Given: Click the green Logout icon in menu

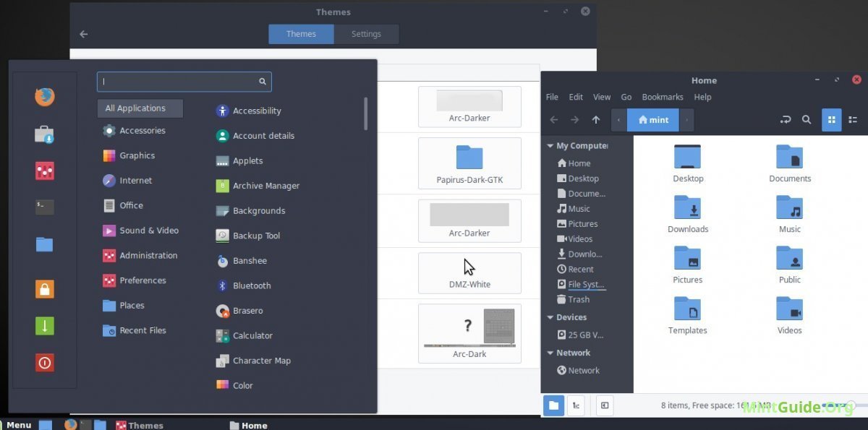Looking at the screenshot, I should [45, 325].
